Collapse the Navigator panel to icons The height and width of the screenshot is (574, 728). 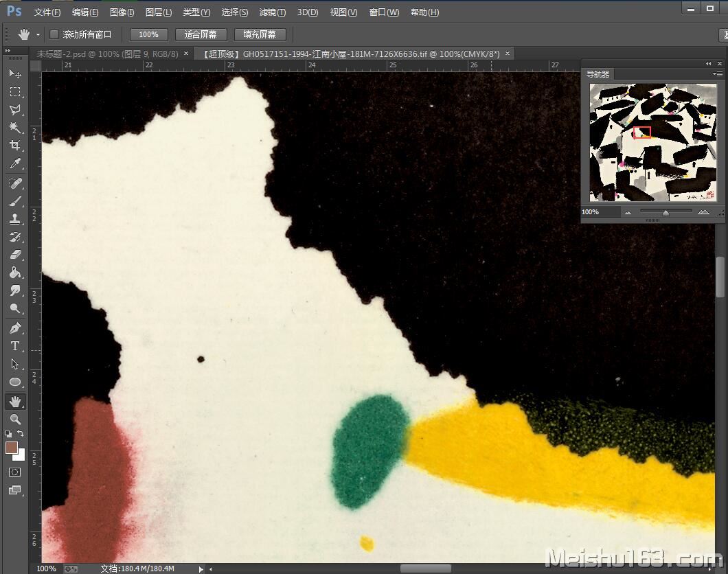pyautogui.click(x=709, y=64)
